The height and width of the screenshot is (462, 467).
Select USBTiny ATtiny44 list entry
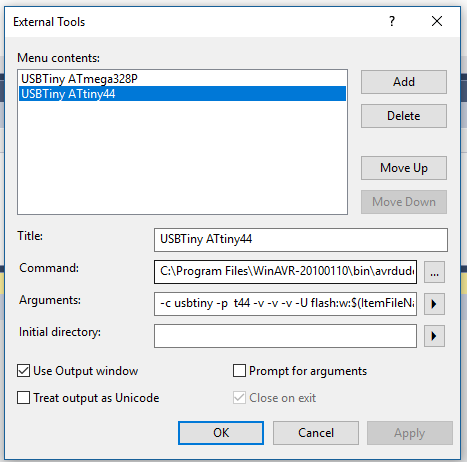(x=182, y=94)
